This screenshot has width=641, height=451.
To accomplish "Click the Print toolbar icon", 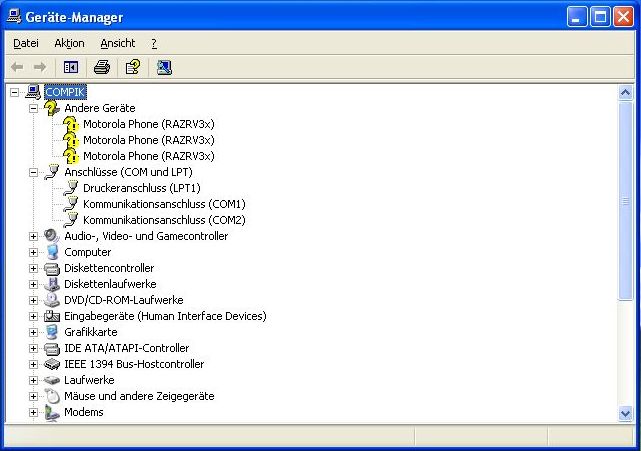I will point(102,67).
